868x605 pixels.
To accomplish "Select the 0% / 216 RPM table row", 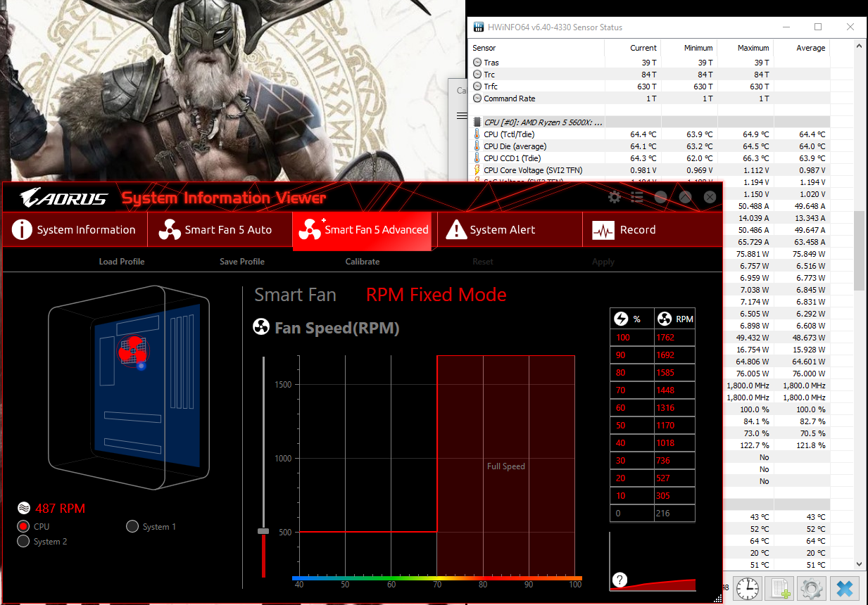I will pyautogui.click(x=653, y=514).
